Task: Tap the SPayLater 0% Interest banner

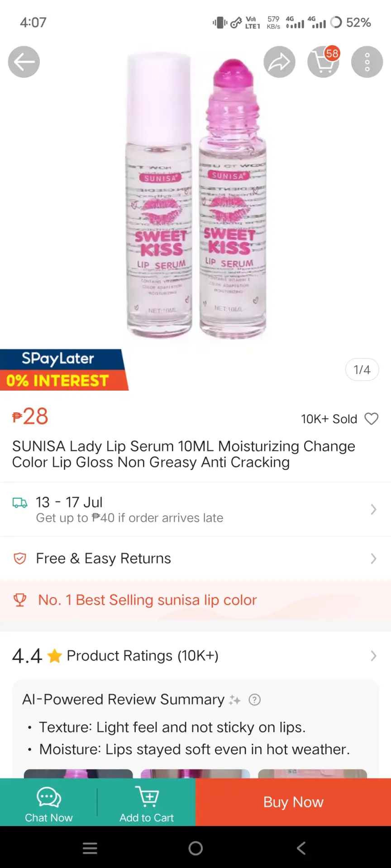Action: (x=64, y=370)
